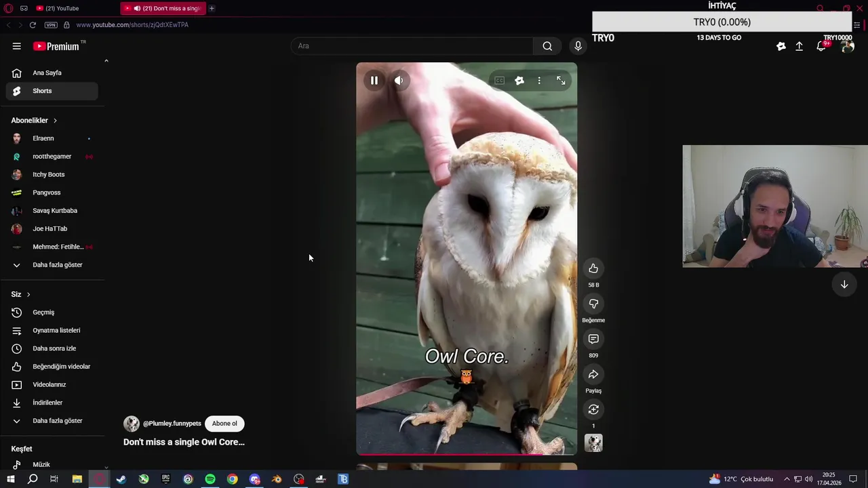The width and height of the screenshot is (868, 488).
Task: Like the short with 58 B likes
Action: [x=593, y=268]
